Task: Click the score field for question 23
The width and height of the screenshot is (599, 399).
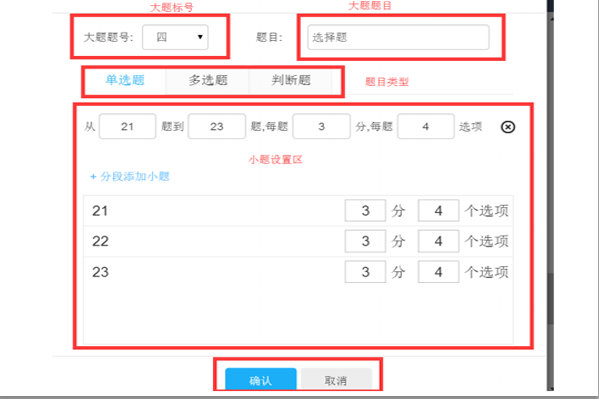Action: pos(365,272)
